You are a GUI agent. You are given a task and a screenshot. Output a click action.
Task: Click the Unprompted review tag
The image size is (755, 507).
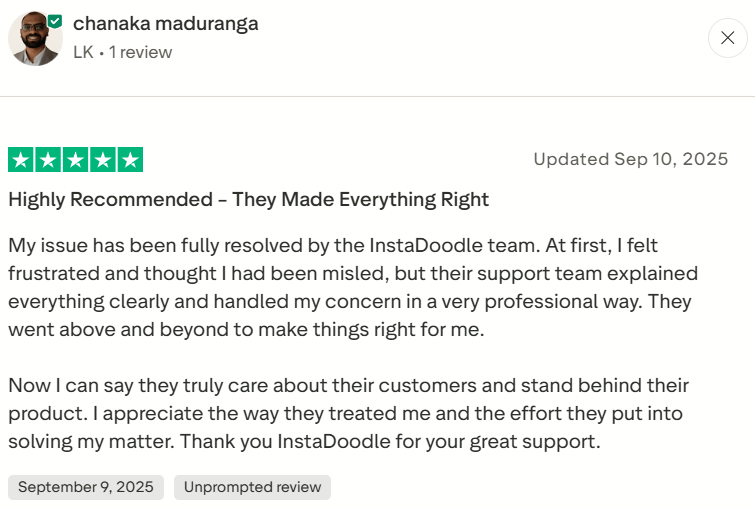click(252, 487)
